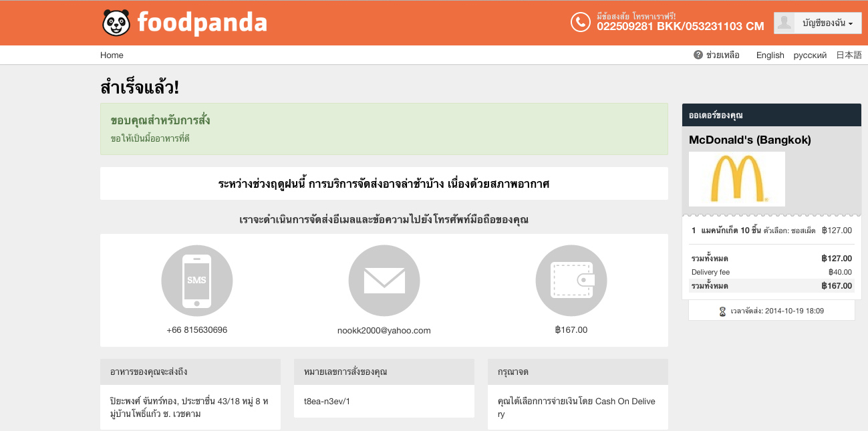The width and height of the screenshot is (868, 431).
Task: Click the McDonald's logo thumbnail
Action: tap(736, 179)
